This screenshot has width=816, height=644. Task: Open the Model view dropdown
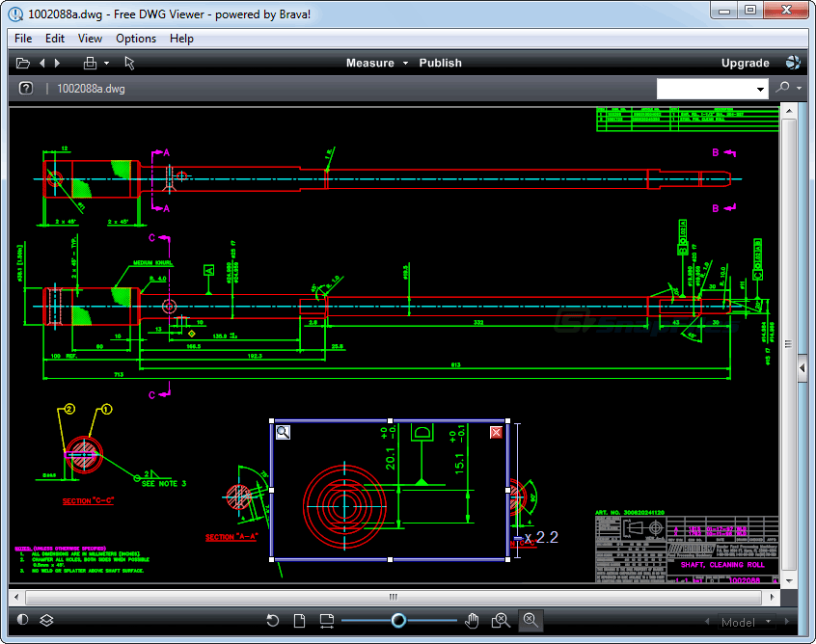pyautogui.click(x=748, y=622)
